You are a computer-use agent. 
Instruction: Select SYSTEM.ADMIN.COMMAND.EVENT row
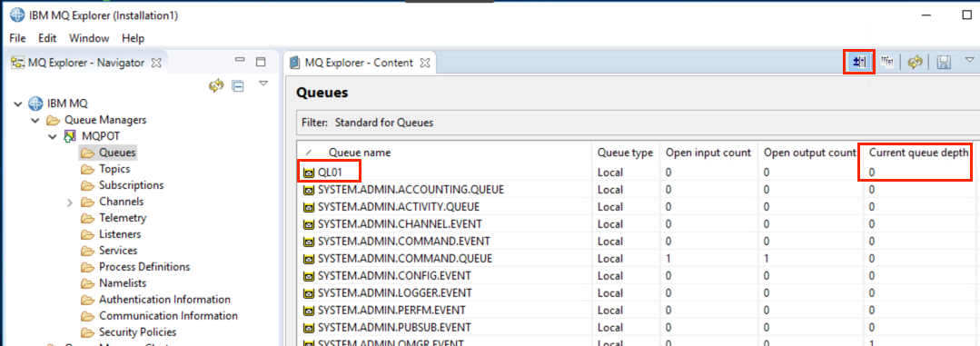[x=638, y=241]
